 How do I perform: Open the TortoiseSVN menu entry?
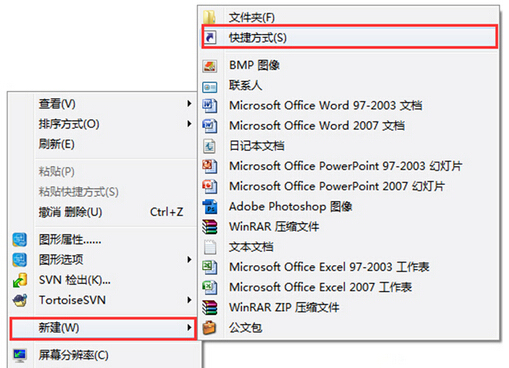(x=103, y=300)
